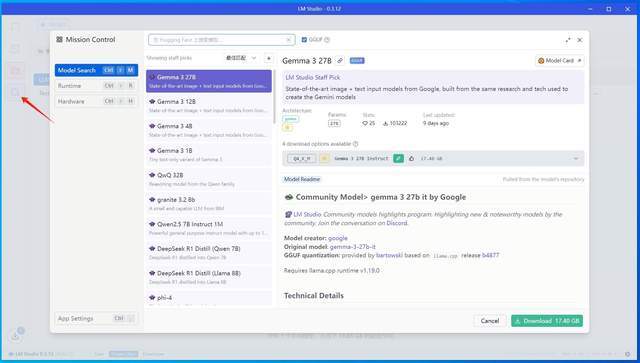Focus the Hugging Face search field
The width and height of the screenshot is (640, 363).
point(222,40)
